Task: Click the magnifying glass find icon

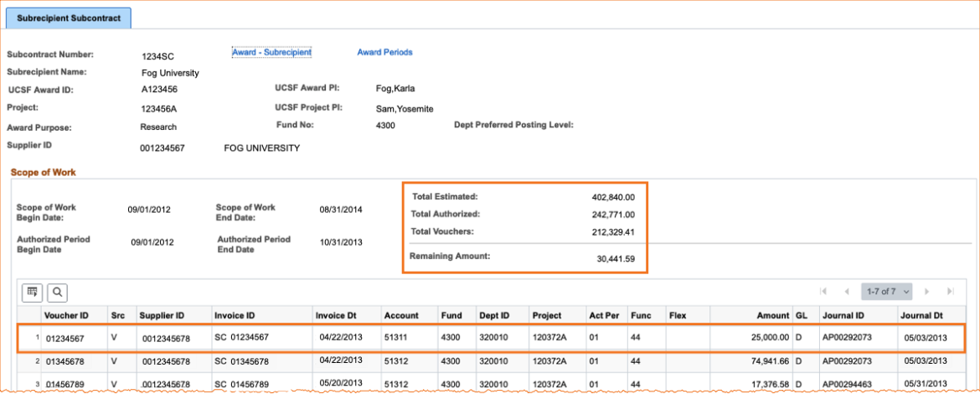Action: point(57,292)
